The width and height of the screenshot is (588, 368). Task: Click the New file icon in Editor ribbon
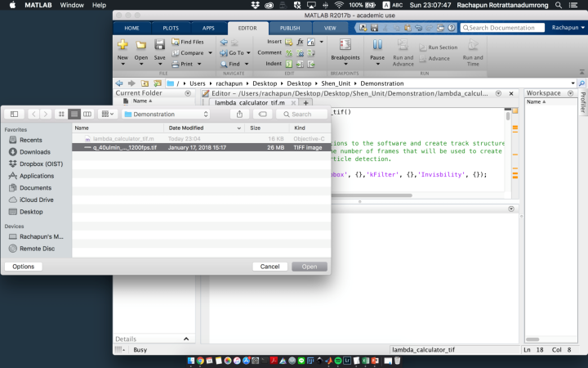[x=122, y=46]
